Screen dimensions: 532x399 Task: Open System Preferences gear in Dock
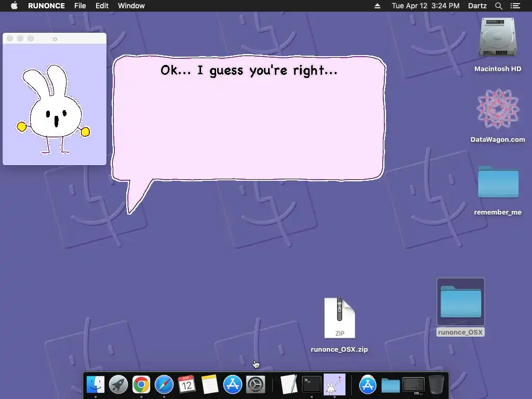(x=255, y=385)
